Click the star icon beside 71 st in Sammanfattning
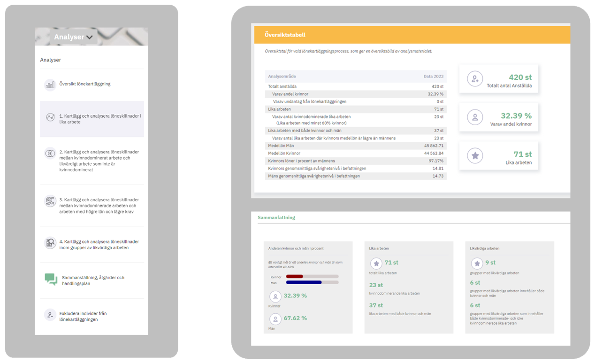This screenshot has height=364, width=595. 376,264
